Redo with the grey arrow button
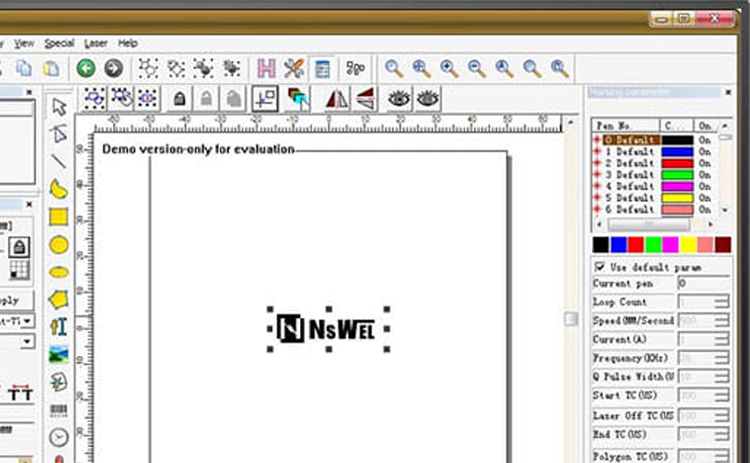Screen dimensions: 750x463 (x=113, y=68)
